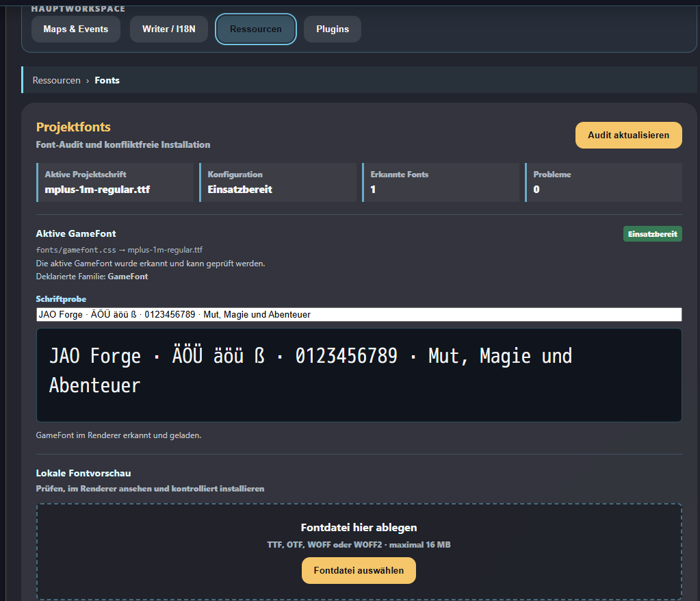Screen dimensions: 700x601
Task: Click the Projektfonts heading
Action: (x=73, y=127)
